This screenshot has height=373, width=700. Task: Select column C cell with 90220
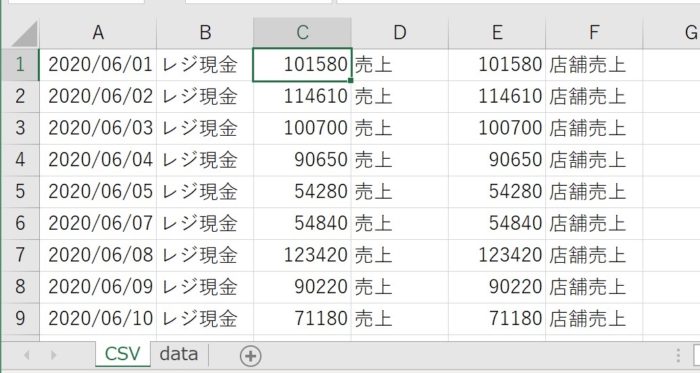[x=302, y=286]
